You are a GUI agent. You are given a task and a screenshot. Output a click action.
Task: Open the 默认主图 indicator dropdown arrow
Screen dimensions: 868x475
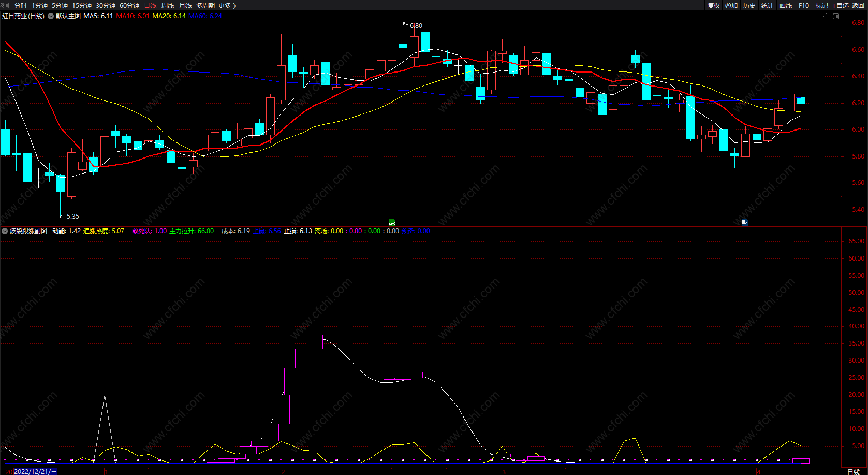click(x=51, y=16)
